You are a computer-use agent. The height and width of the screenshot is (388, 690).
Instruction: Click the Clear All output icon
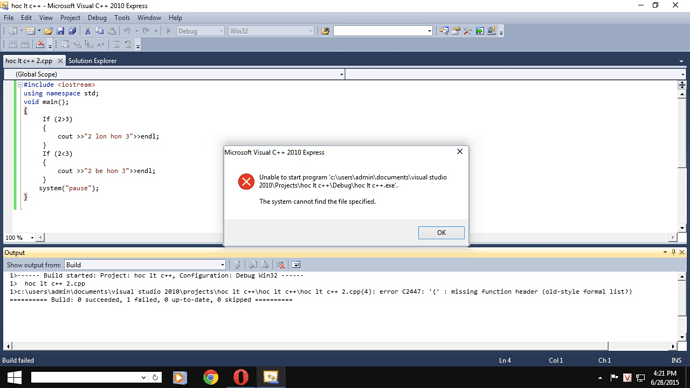[x=280, y=265]
